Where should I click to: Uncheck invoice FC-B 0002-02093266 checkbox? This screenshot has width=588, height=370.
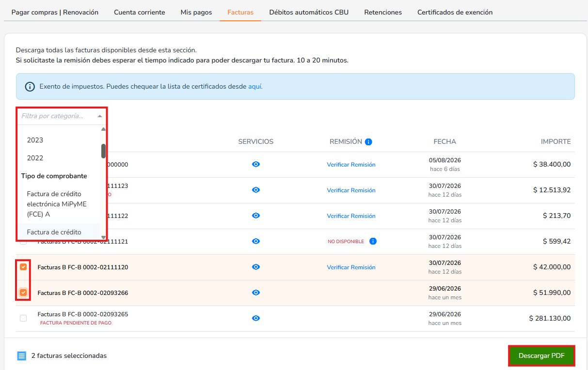click(x=23, y=293)
